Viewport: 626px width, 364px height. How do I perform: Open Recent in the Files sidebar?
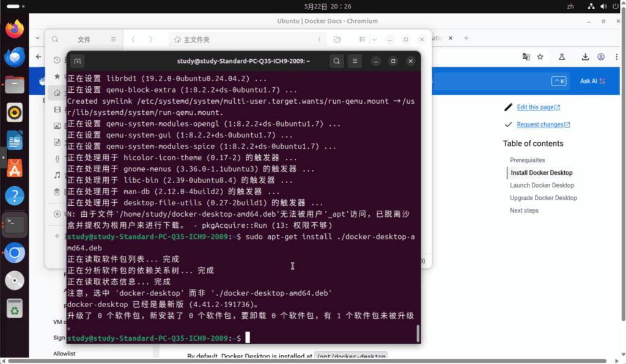coord(57,60)
